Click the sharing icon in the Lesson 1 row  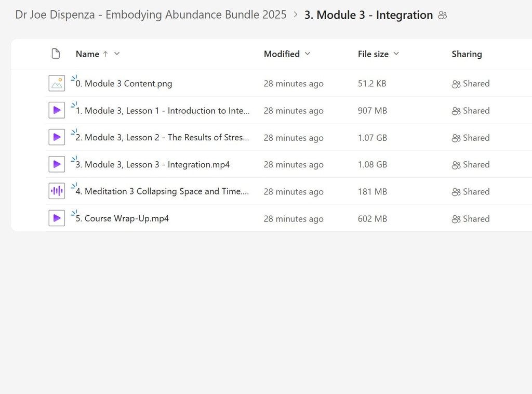pos(456,111)
